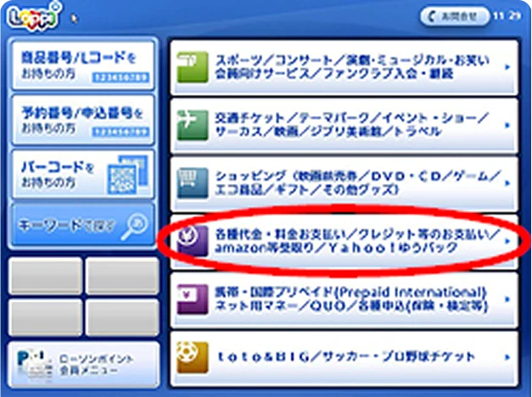The width and height of the screenshot is (532, 397).
Task: Expand arrow on toto&BIG row
Action: pos(507,357)
